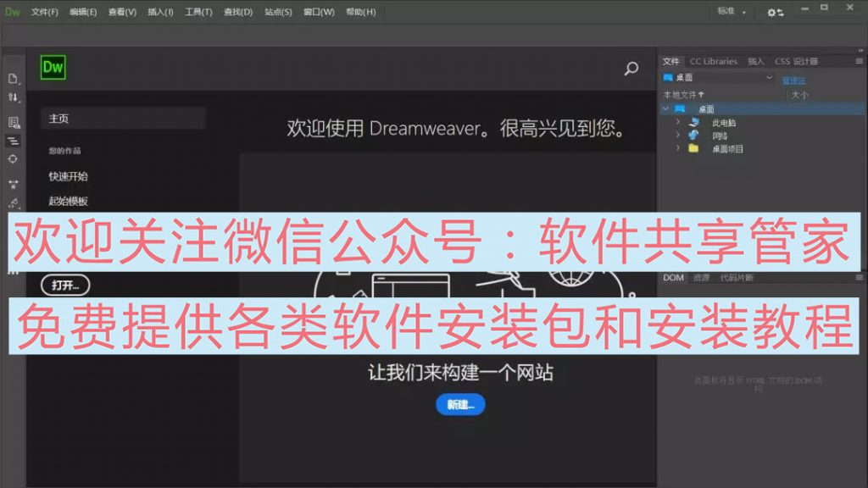Click the sync settings gear icon
This screenshot has height=488, width=868.
[775, 12]
